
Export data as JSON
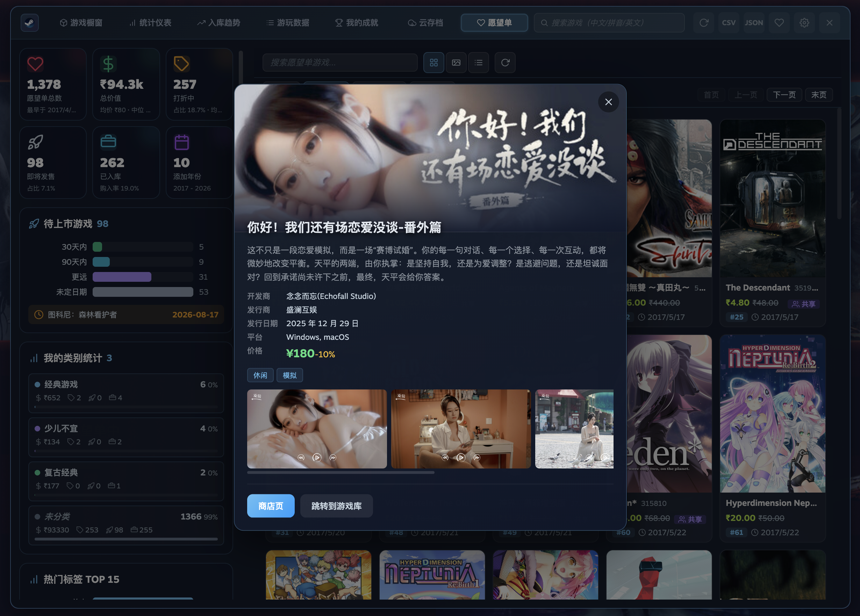point(754,23)
